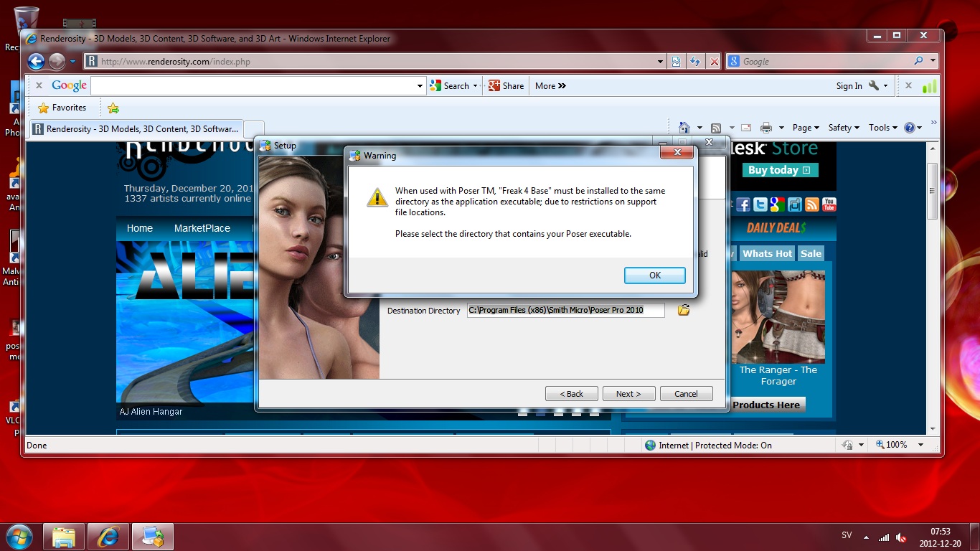This screenshot has width=980, height=551.
Task: Open Google Toolbar search history dropdown
Action: (x=420, y=86)
